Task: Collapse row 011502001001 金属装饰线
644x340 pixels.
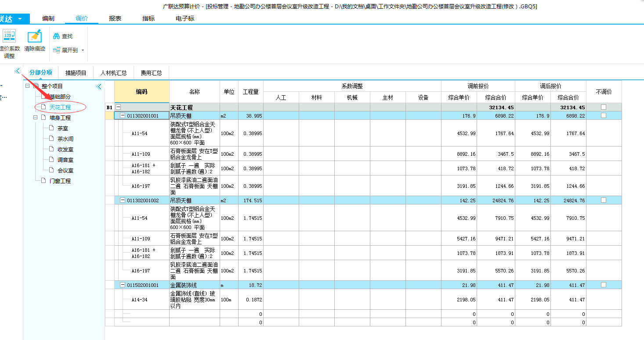Action: [123, 285]
